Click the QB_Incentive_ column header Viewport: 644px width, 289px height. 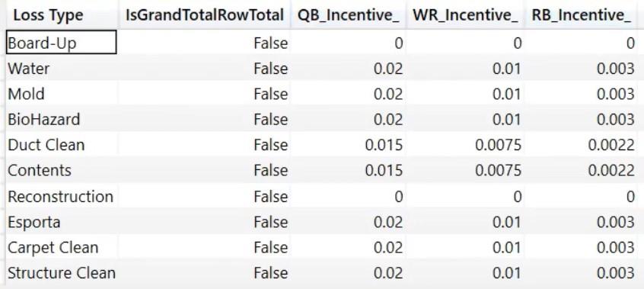pyautogui.click(x=349, y=15)
